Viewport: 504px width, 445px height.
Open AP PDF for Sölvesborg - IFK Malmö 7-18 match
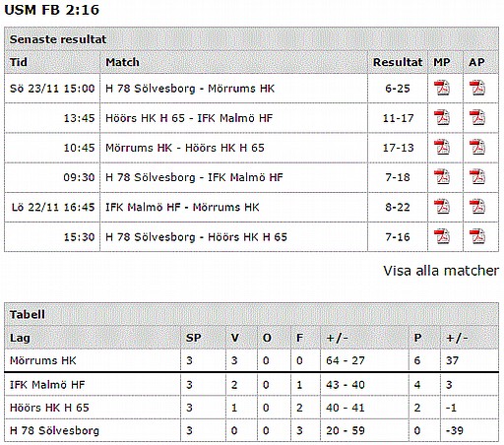477,177
